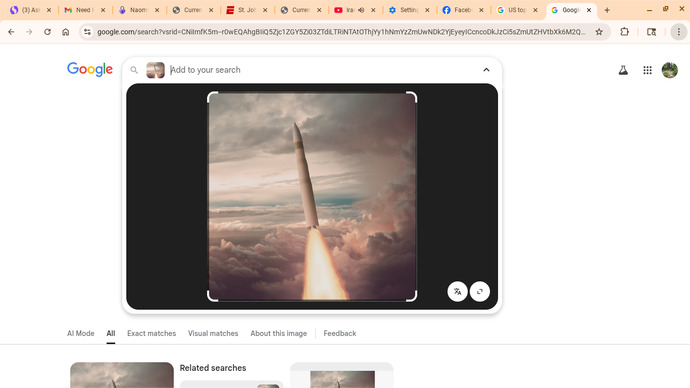690x388 pixels.
Task: Click the browser forward arrow
Action: tap(29, 32)
